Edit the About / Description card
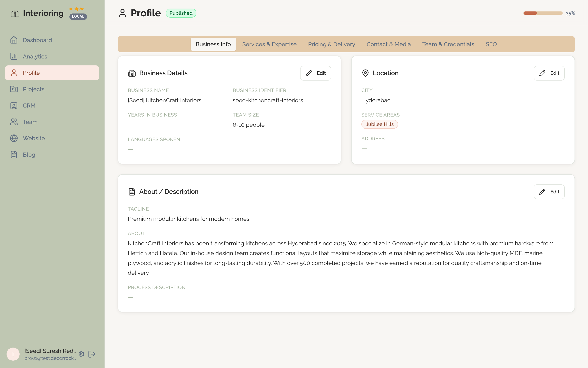Viewport: 588px width, 368px height. point(549,192)
